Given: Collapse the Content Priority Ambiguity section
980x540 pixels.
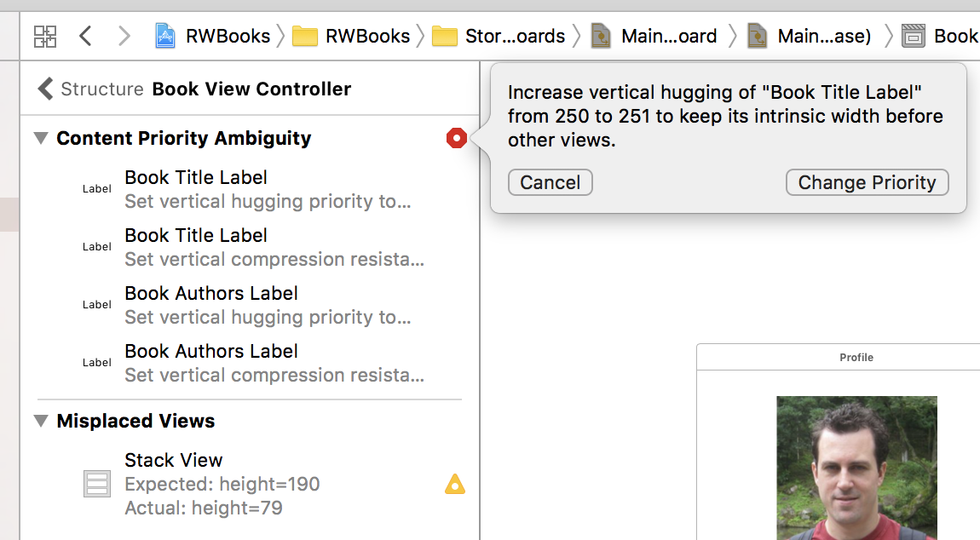Looking at the screenshot, I should click(x=41, y=138).
